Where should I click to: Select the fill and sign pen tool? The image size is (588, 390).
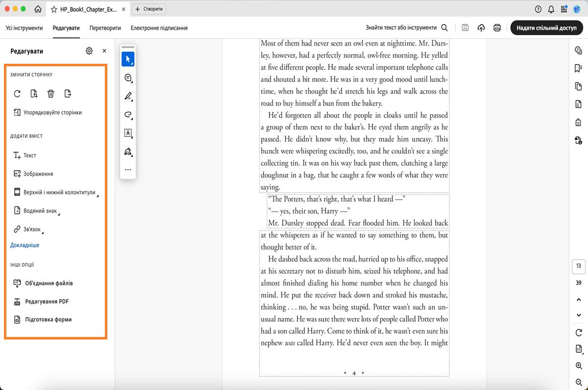coord(128,151)
